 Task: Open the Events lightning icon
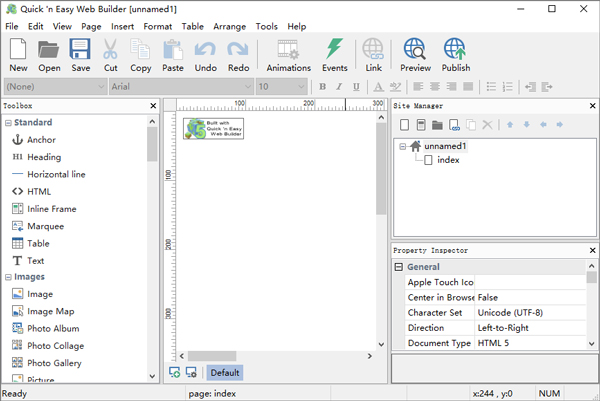click(x=334, y=55)
